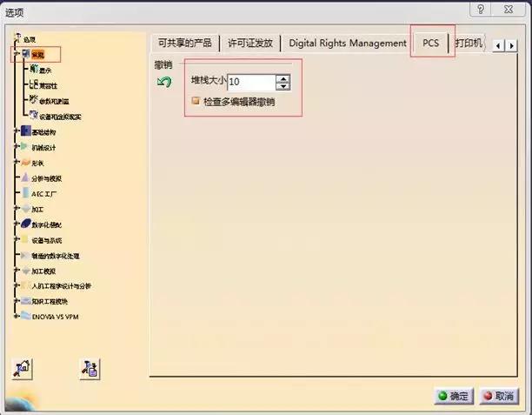The image size is (532, 415).
Task: Open the 参数和测量 icon in tree
Action: 34,99
